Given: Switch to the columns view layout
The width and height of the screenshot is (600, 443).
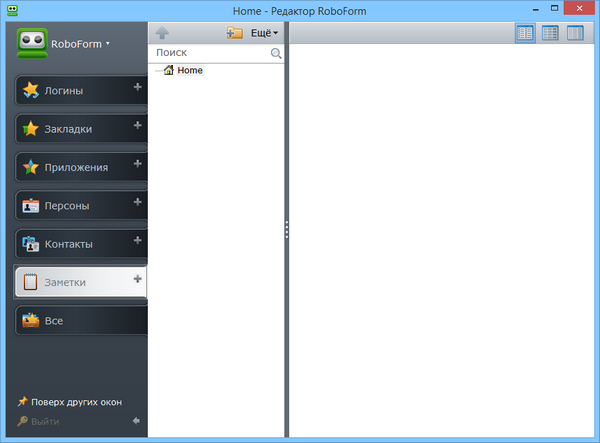Looking at the screenshot, I should pyautogui.click(x=575, y=33).
